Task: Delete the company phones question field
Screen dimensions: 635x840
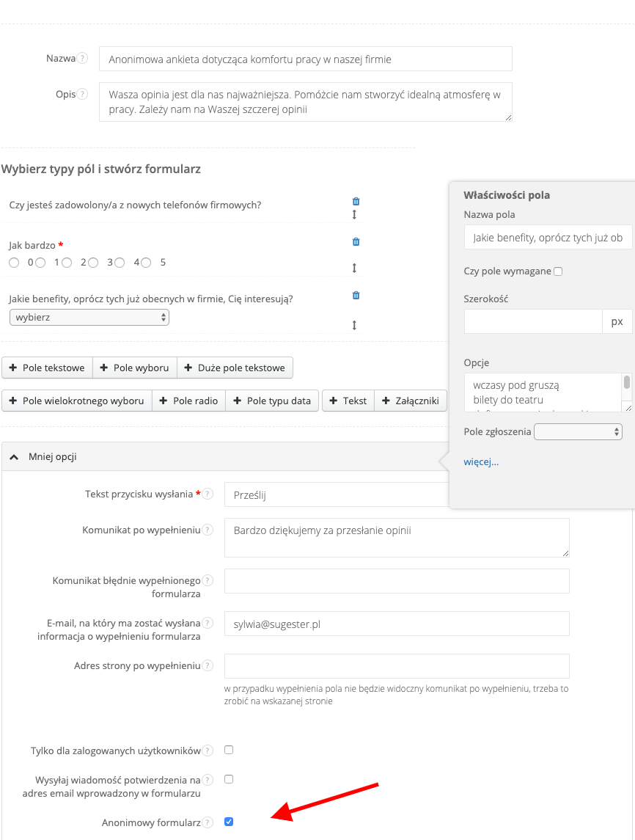Action: tap(356, 201)
